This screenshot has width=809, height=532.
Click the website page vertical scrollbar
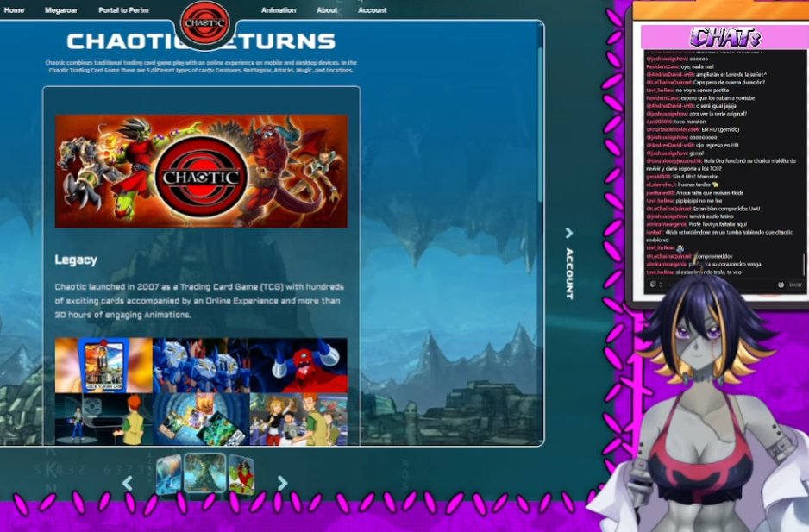(540, 124)
